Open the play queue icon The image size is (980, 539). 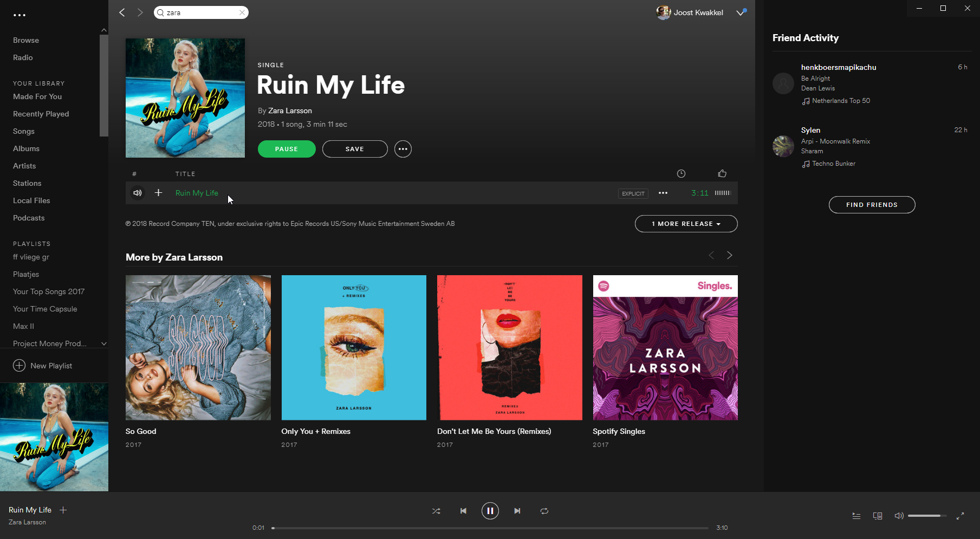(x=856, y=516)
